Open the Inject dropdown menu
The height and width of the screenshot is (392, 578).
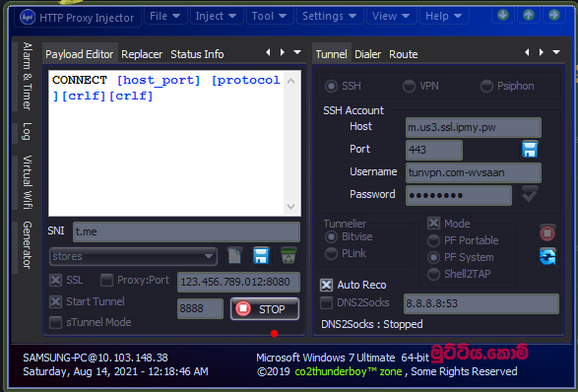click(216, 16)
